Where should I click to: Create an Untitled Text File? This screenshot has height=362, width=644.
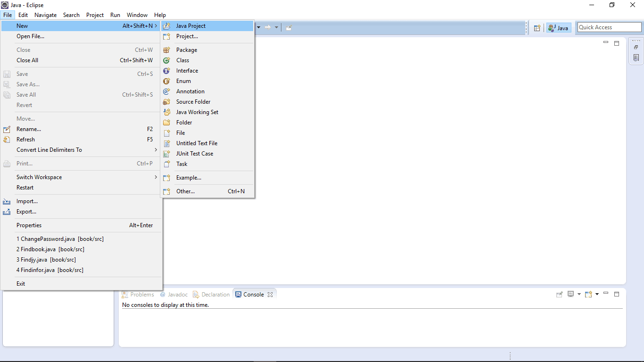(x=207, y=143)
